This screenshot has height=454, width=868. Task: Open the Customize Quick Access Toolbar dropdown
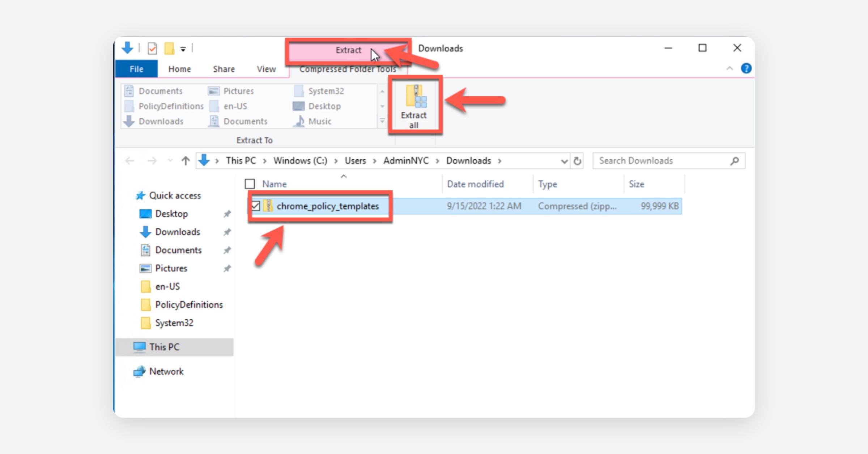[183, 49]
